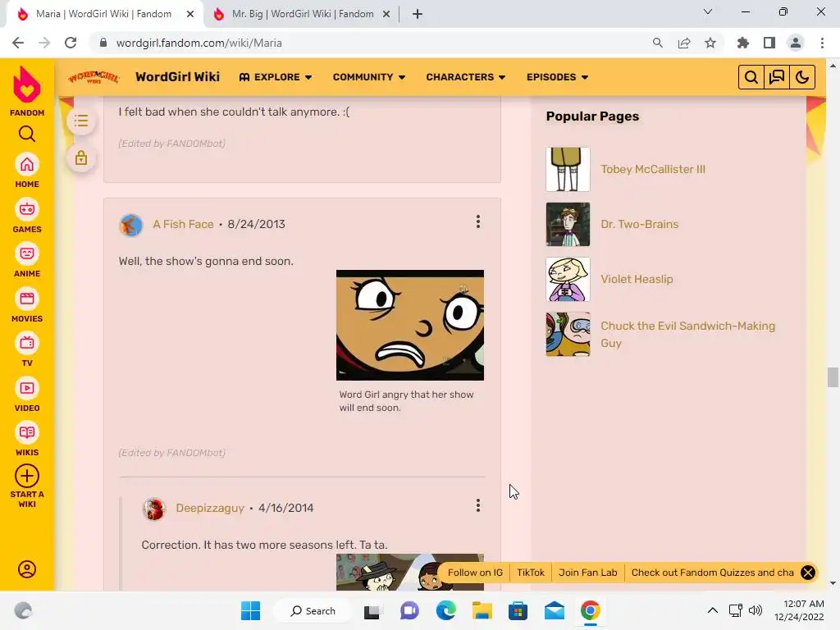Open the Violet Heaslip page link

[637, 279]
